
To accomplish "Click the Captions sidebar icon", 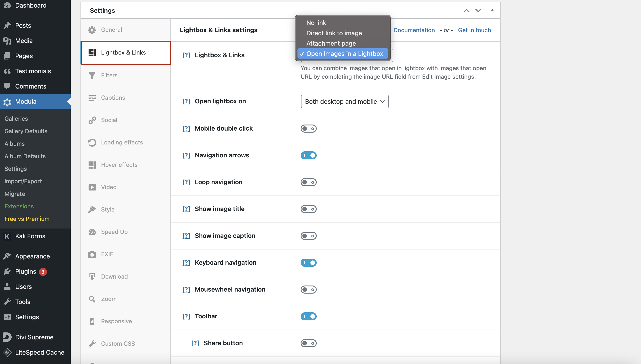I will pyautogui.click(x=92, y=97).
